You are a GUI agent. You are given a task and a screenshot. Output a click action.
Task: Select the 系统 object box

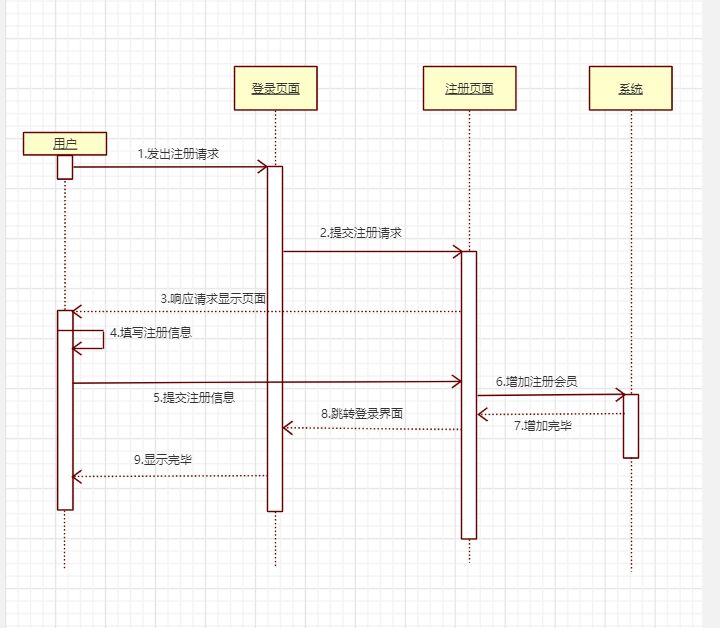click(630, 88)
